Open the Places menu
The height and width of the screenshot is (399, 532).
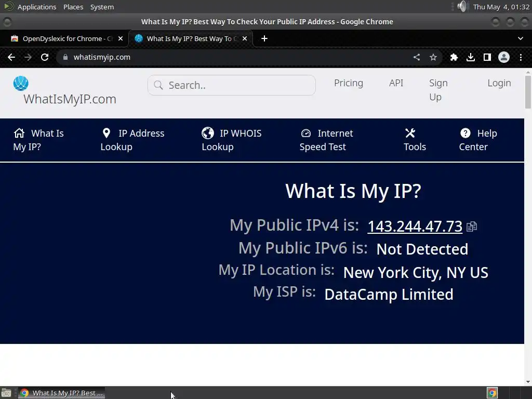click(x=73, y=7)
